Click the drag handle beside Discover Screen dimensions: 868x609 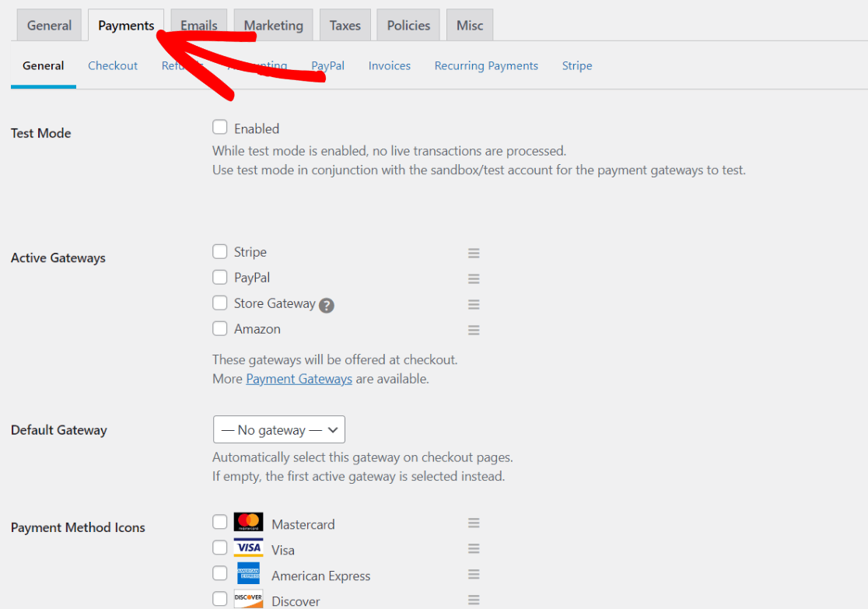(x=474, y=599)
